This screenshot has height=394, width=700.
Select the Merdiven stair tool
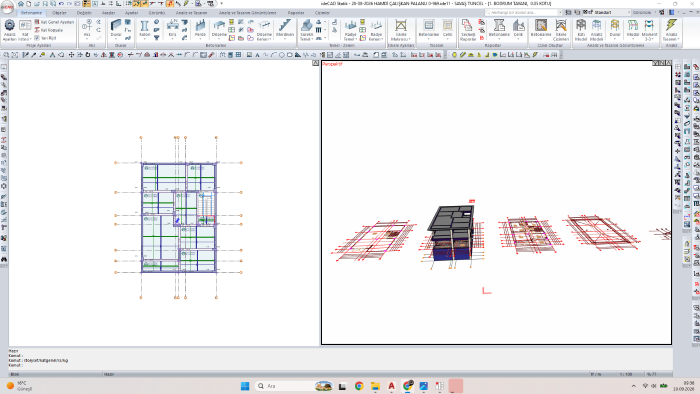click(x=284, y=29)
